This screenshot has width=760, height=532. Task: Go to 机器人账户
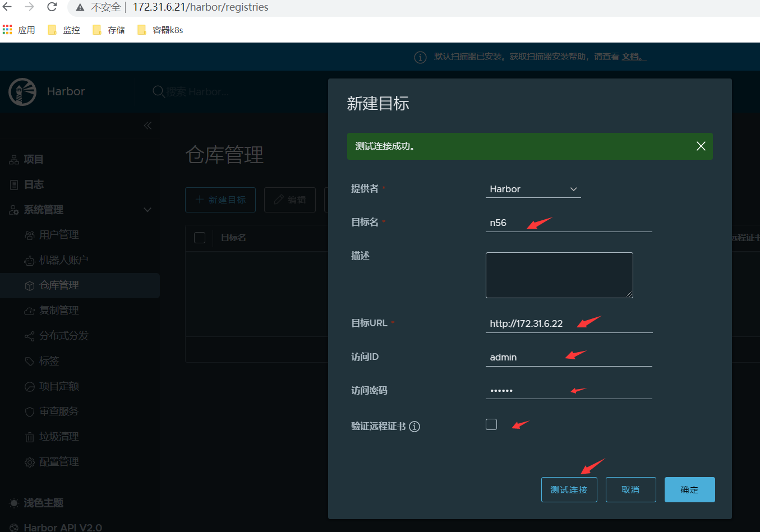63,260
